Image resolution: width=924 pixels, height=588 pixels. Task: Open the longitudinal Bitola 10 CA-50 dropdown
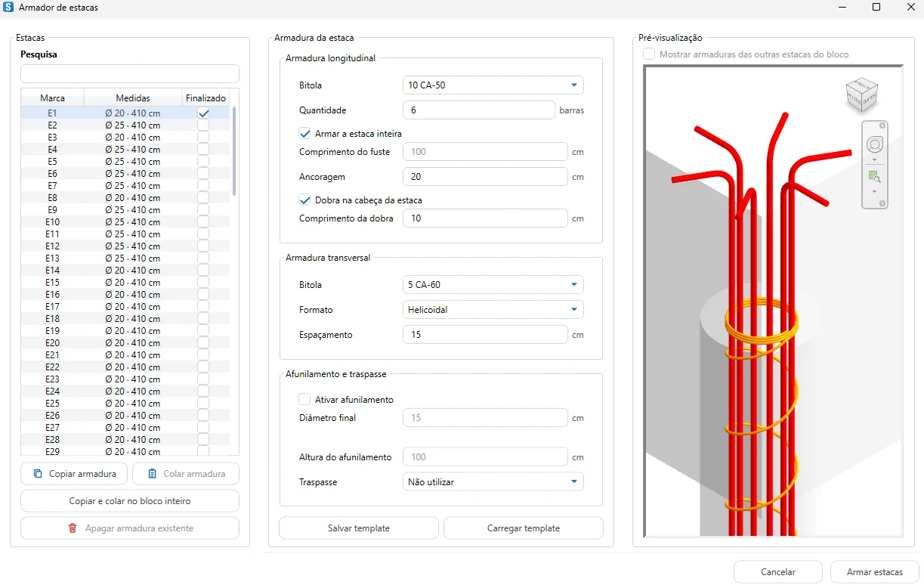(x=493, y=85)
